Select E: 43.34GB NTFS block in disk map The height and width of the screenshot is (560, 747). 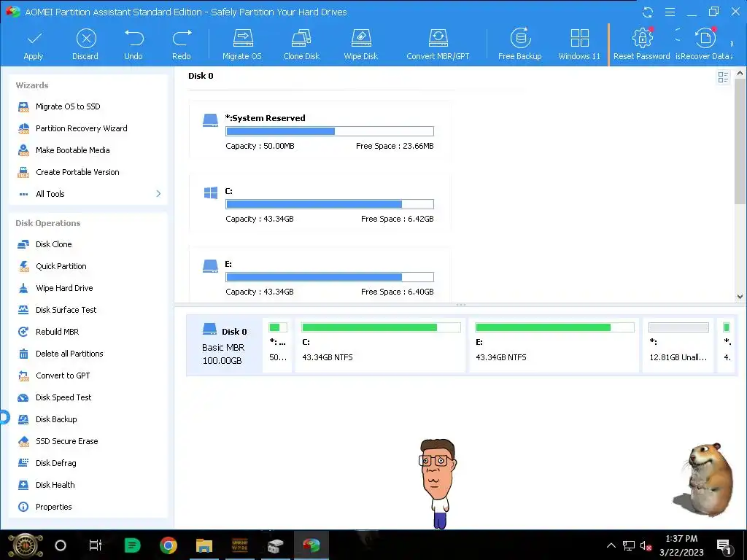coord(554,345)
